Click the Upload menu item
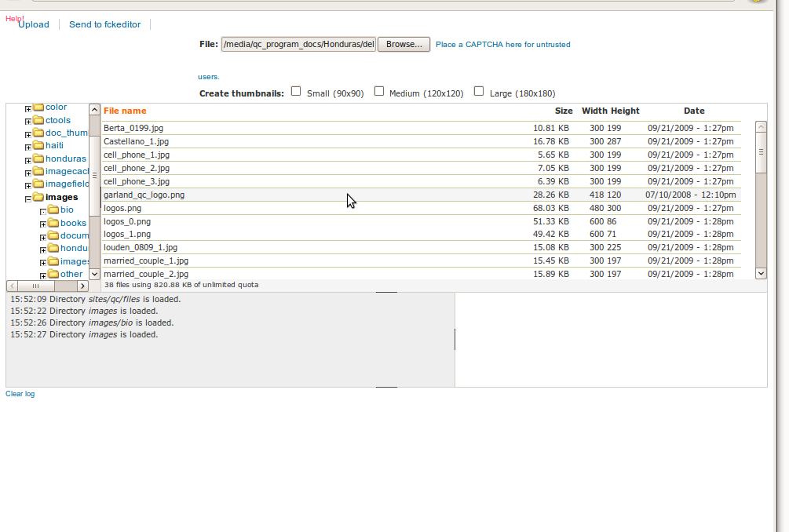The width and height of the screenshot is (789, 532). click(33, 24)
